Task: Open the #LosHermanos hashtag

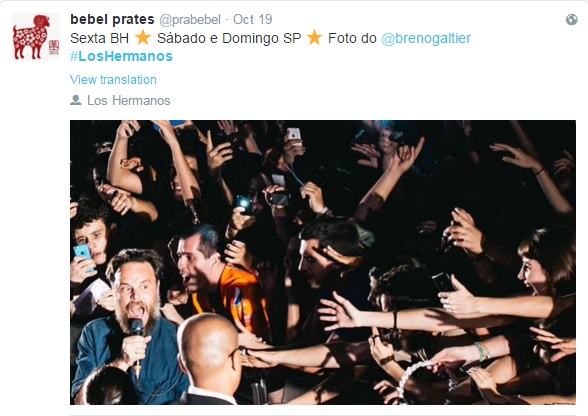Action: coord(121,56)
